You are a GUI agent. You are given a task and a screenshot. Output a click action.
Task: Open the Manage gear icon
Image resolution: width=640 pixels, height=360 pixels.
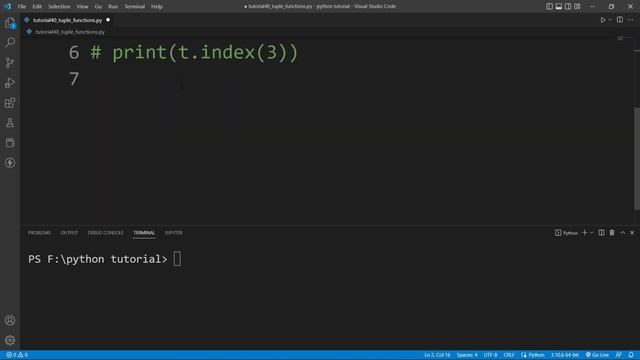(x=10, y=340)
